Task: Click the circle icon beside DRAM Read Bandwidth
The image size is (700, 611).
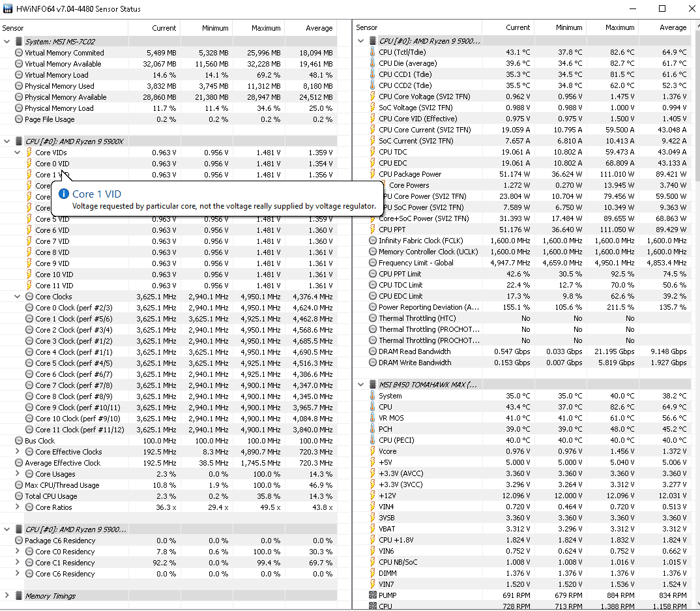Action: coord(373,351)
